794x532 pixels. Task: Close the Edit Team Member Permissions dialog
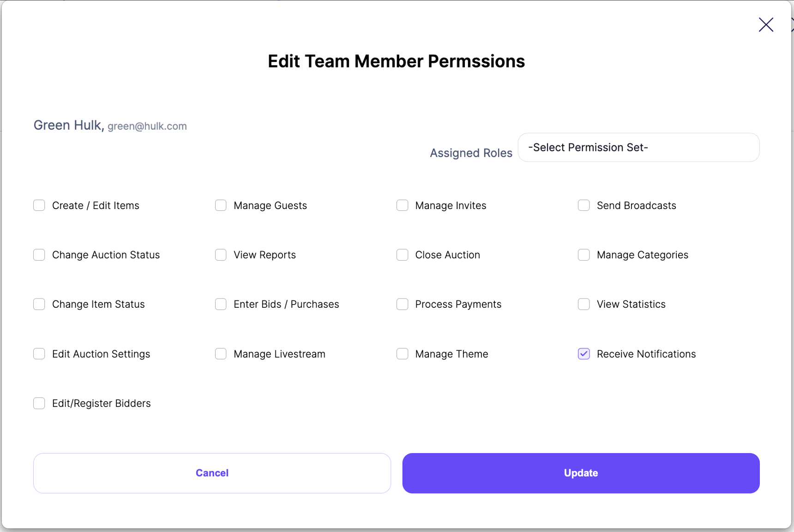pyautogui.click(x=766, y=24)
